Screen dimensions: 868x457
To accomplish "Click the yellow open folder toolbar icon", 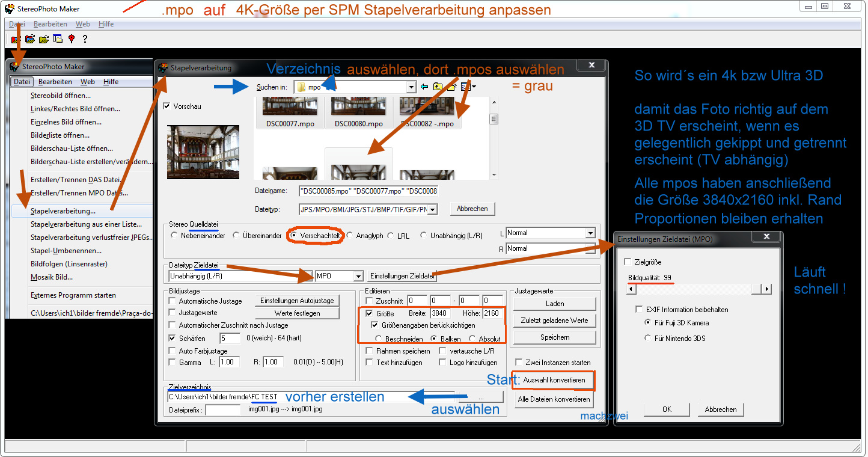I will pyautogui.click(x=44, y=39).
